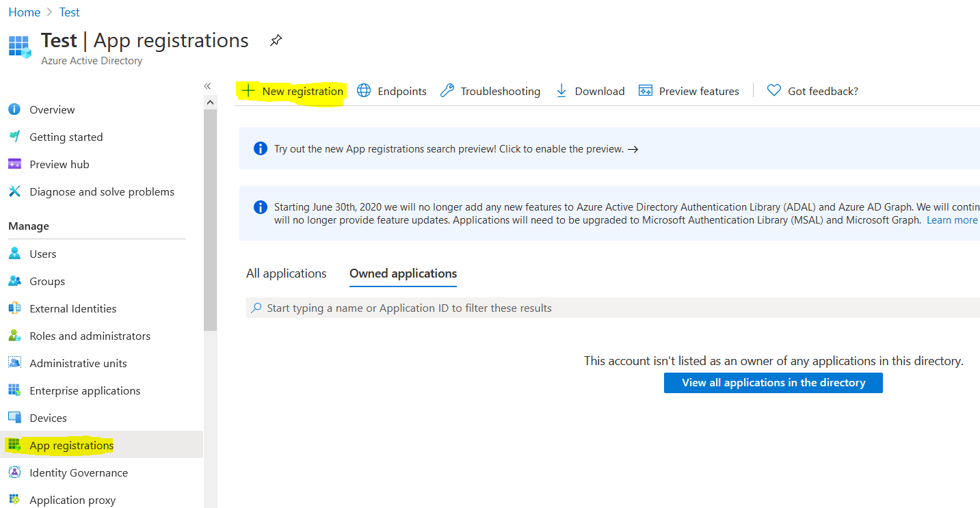Navigate to Devices in the sidebar
Image resolution: width=980 pixels, height=508 pixels.
[x=48, y=417]
